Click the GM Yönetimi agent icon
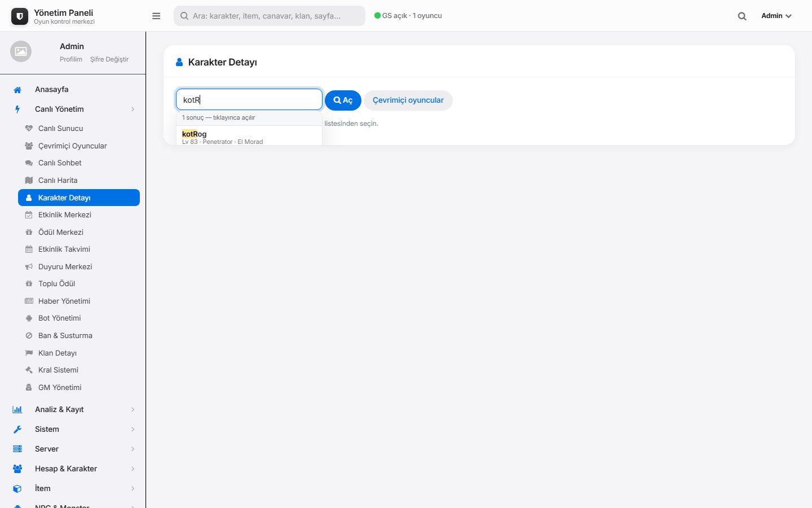Viewport: 812px width, 508px height. point(29,387)
